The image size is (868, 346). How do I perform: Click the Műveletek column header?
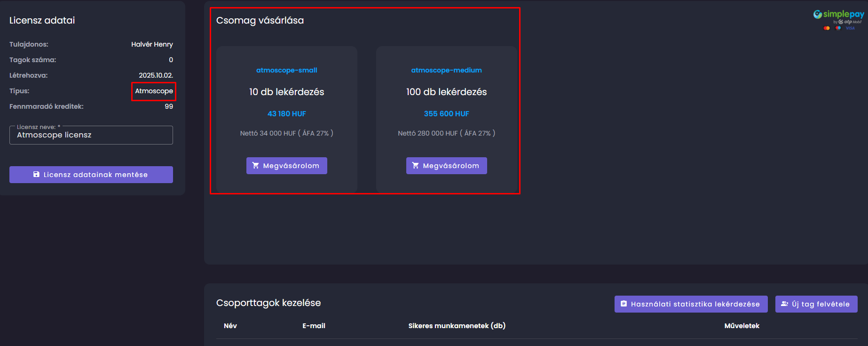tap(742, 326)
